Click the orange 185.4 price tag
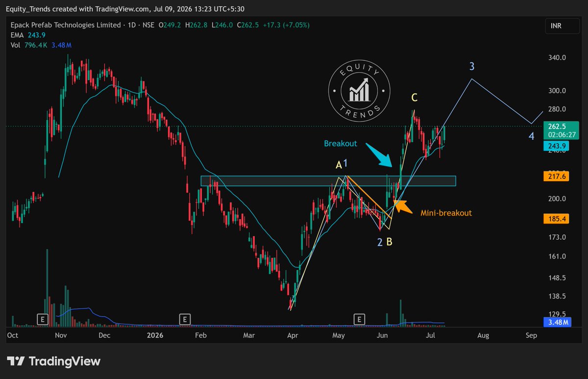588x379 pixels. click(557, 219)
